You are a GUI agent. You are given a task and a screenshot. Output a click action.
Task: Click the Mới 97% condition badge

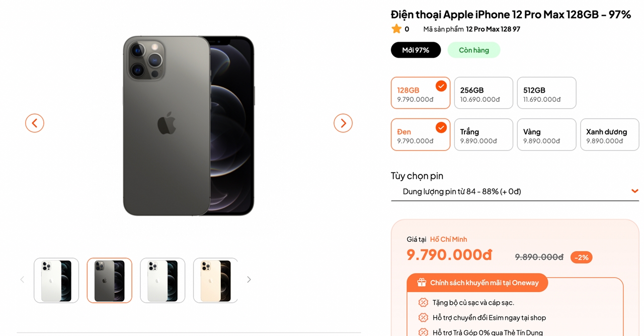pyautogui.click(x=416, y=50)
